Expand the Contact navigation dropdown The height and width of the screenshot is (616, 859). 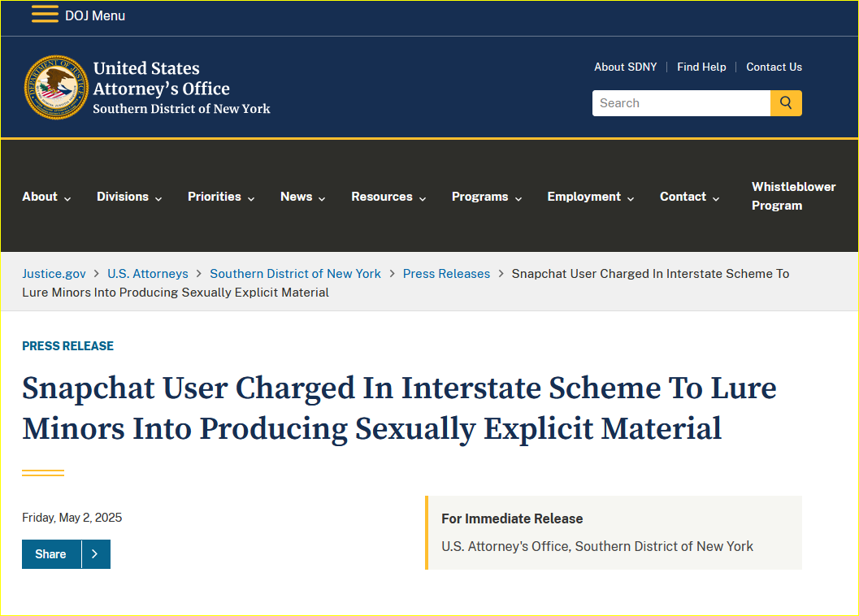point(690,197)
